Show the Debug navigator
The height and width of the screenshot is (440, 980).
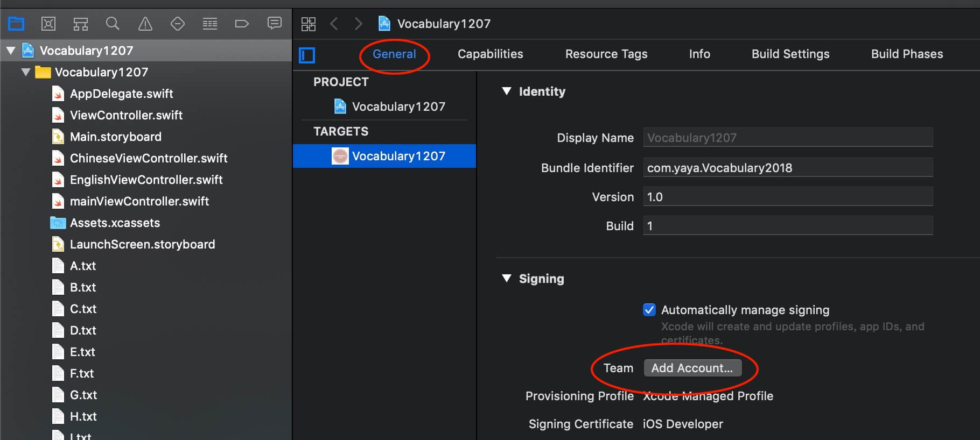pyautogui.click(x=210, y=24)
